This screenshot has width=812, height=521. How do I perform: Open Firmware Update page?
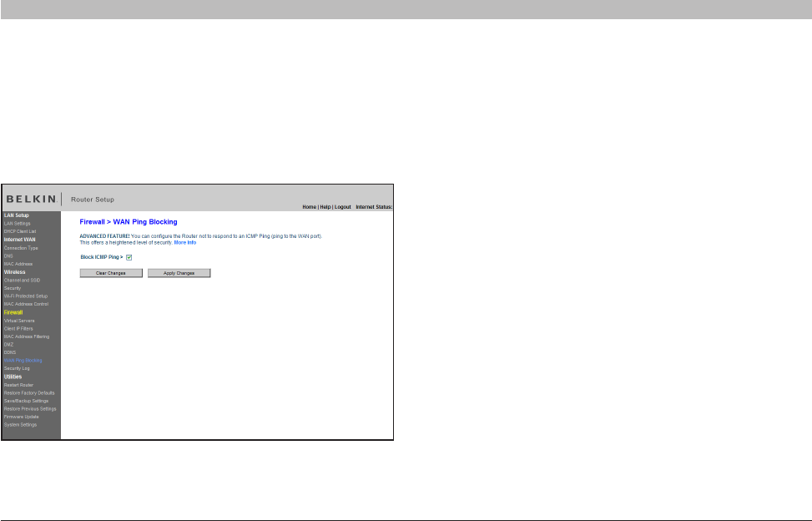[21, 417]
